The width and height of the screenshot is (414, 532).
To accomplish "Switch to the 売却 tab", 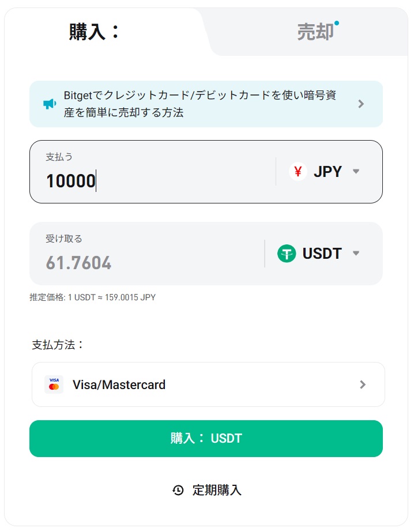I will pyautogui.click(x=315, y=32).
